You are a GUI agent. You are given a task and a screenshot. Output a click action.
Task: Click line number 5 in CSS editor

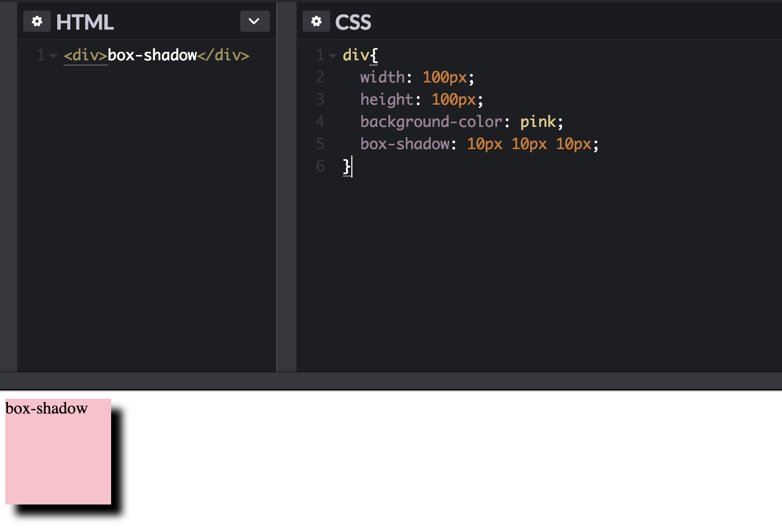(320, 143)
